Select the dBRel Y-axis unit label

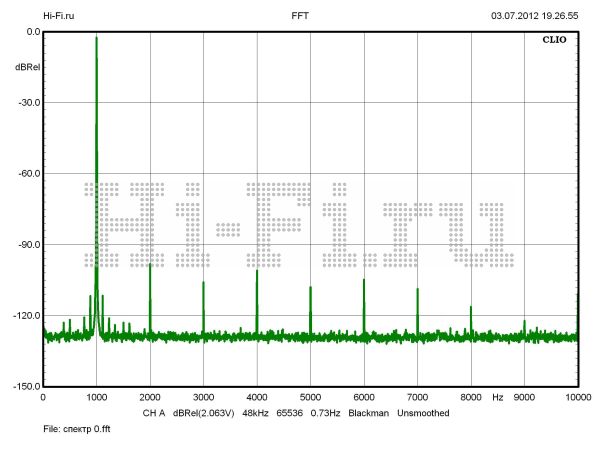[x=27, y=67]
